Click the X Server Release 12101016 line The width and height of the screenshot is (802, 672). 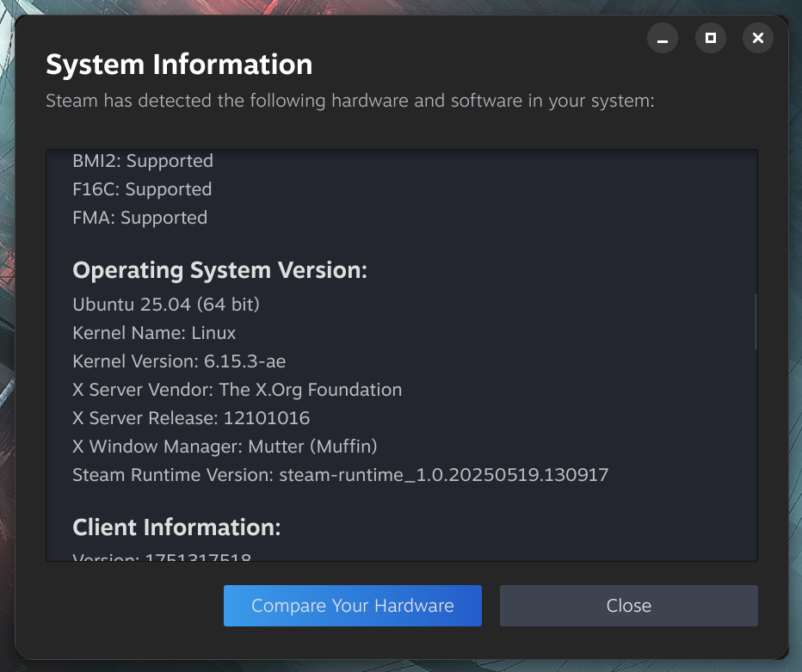[191, 418]
